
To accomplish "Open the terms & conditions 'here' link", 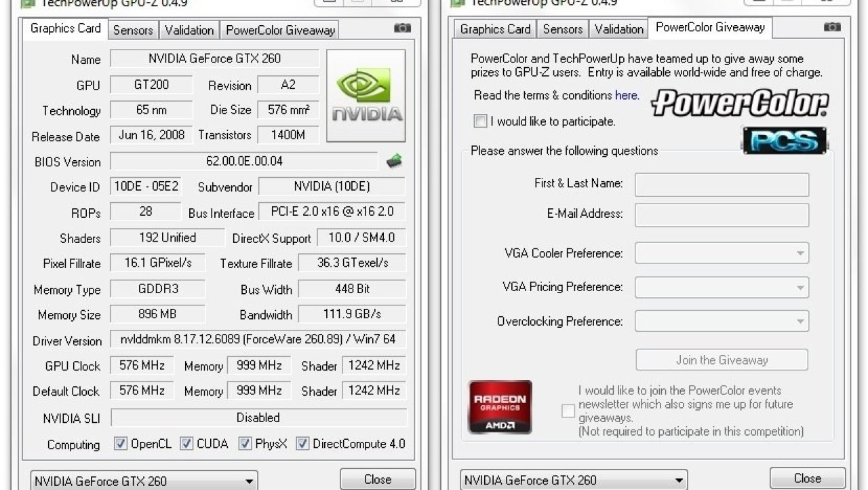I will (x=626, y=95).
